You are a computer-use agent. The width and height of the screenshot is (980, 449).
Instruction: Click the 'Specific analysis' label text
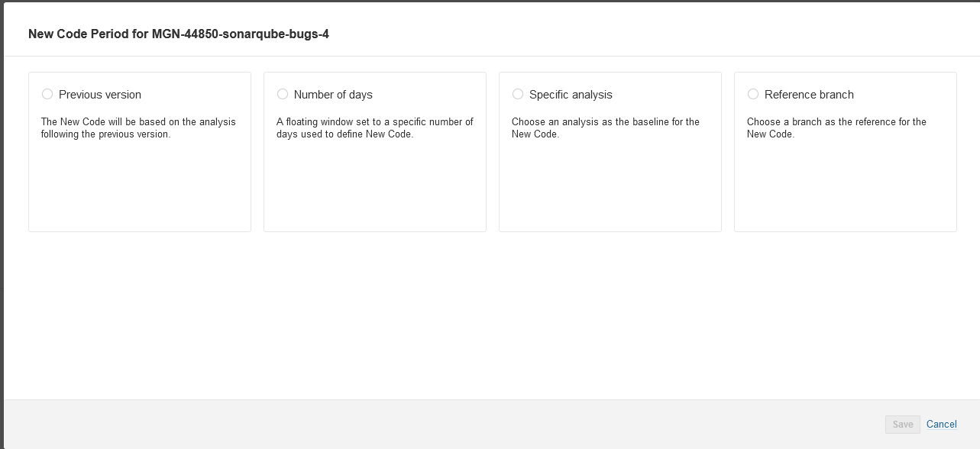pos(571,95)
